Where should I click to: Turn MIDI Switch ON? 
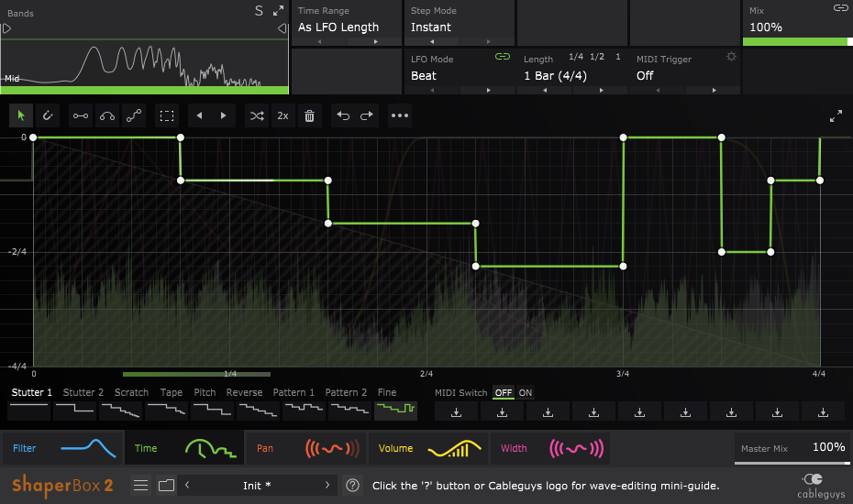525,392
